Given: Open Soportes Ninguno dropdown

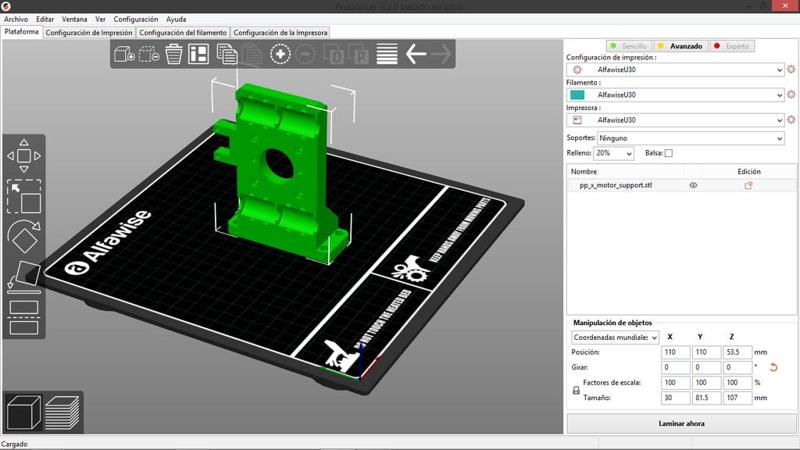Looking at the screenshot, I should [x=691, y=138].
